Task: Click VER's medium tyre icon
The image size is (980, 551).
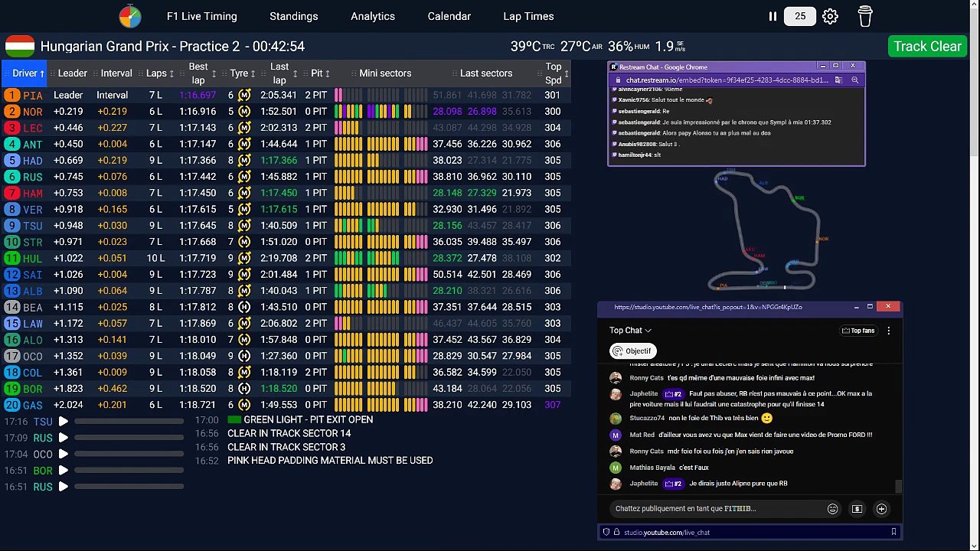Action: pos(244,210)
